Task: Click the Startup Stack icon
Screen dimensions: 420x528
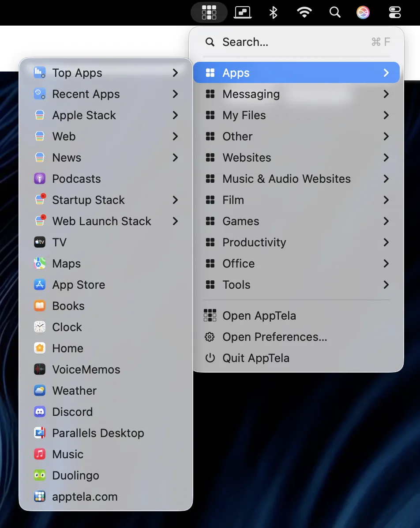Action: 40,200
